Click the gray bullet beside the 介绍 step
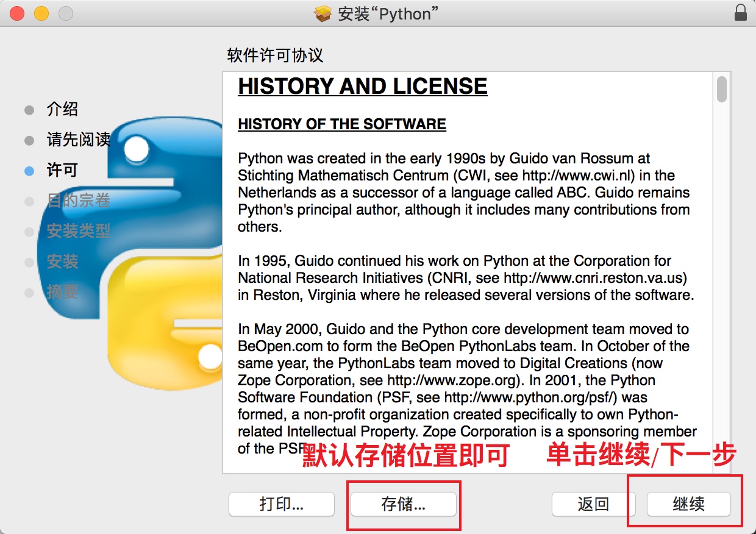The height and width of the screenshot is (534, 756). 29,110
